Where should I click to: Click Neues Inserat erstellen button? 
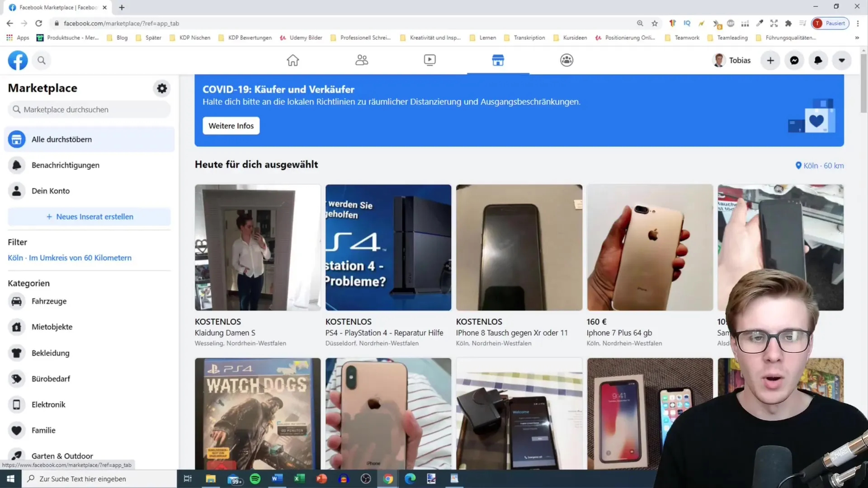(x=89, y=216)
